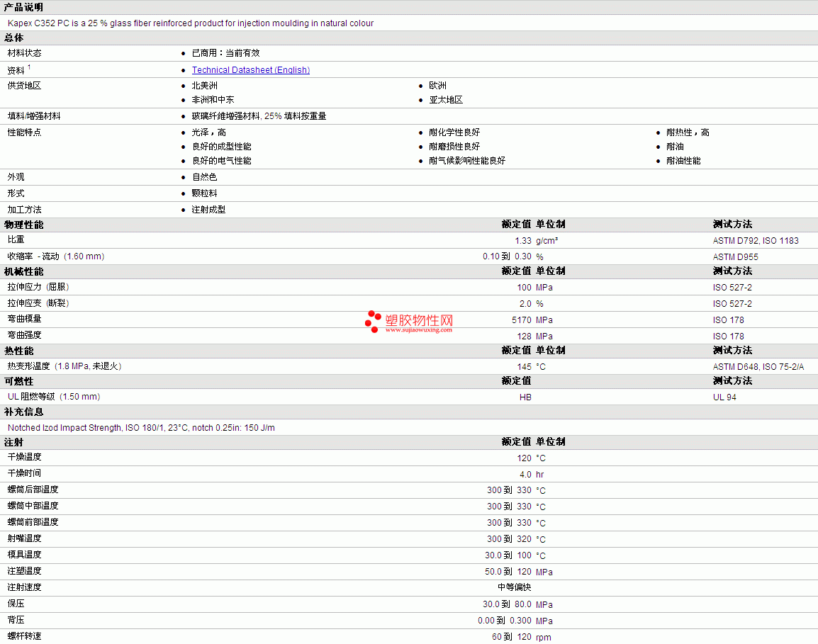This screenshot has width=818, height=644.
Task: Open the Technical Datasheet (English) link
Action: (250, 70)
